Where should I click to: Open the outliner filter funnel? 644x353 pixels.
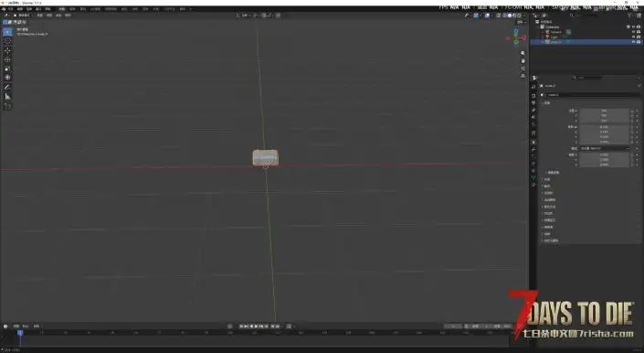tap(630, 16)
